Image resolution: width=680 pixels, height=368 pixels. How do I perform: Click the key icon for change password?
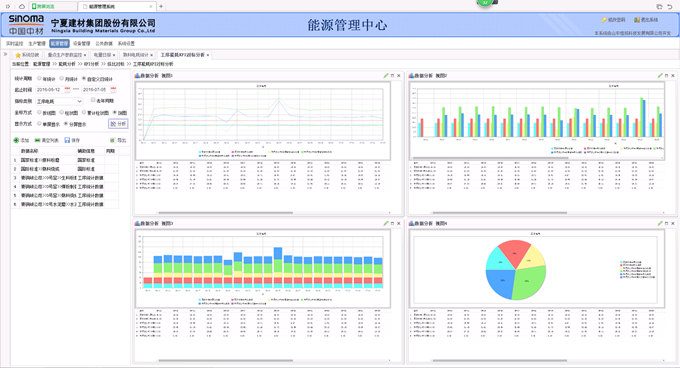[604, 20]
